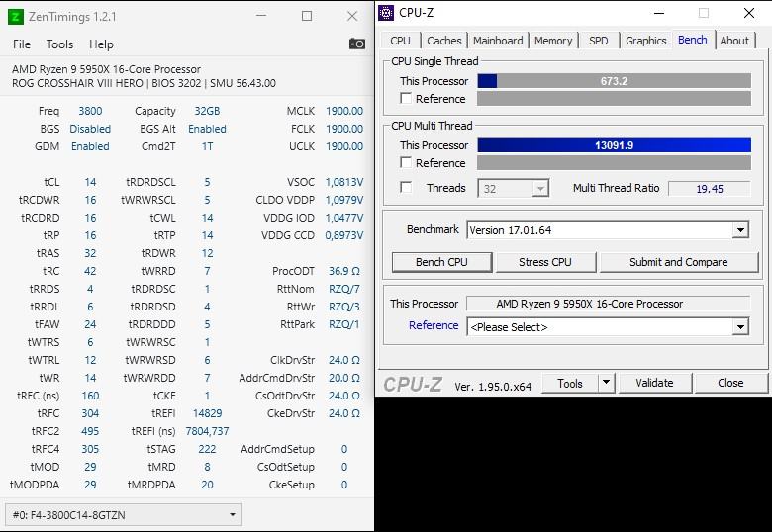Click the single thread score bar 673.2
The width and height of the screenshot is (772, 532).
pyautogui.click(x=614, y=81)
